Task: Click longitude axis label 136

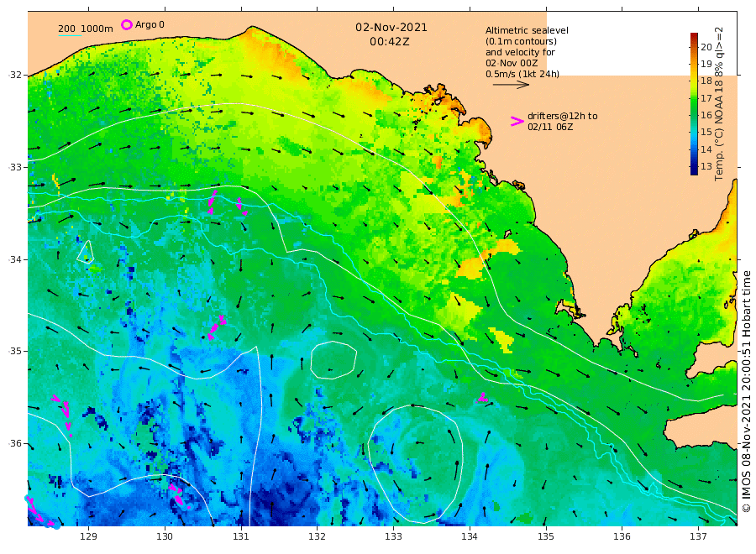Action: [x=622, y=536]
